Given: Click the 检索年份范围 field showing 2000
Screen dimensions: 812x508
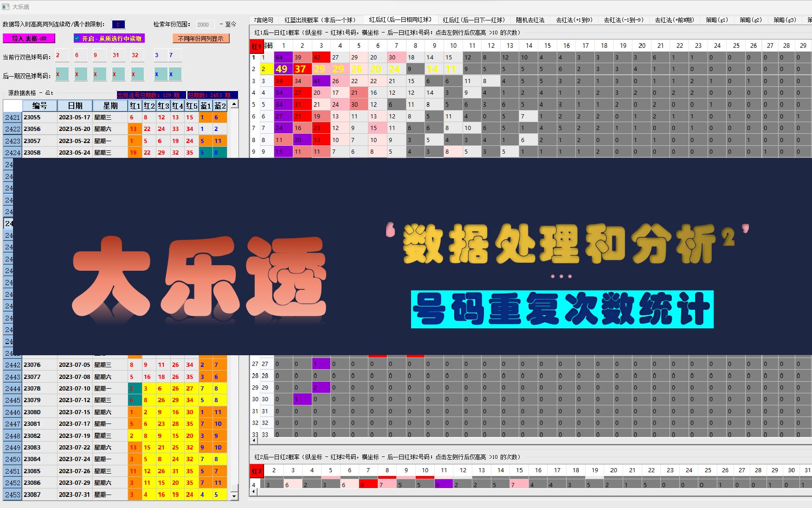Looking at the screenshot, I should pos(204,24).
